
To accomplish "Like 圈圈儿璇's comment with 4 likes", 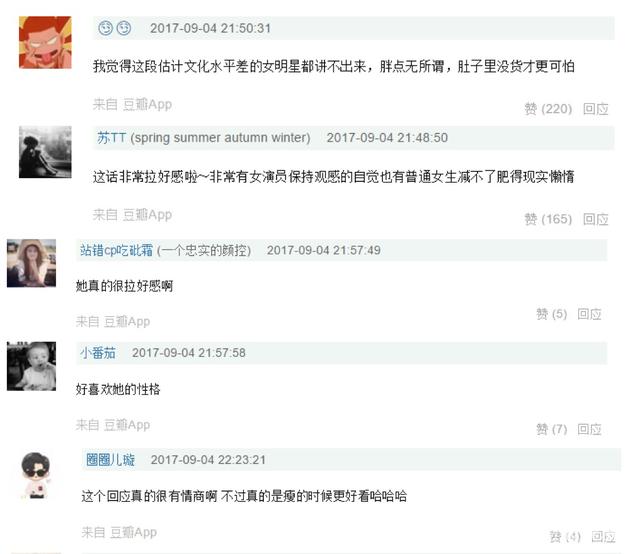I will coord(565,536).
